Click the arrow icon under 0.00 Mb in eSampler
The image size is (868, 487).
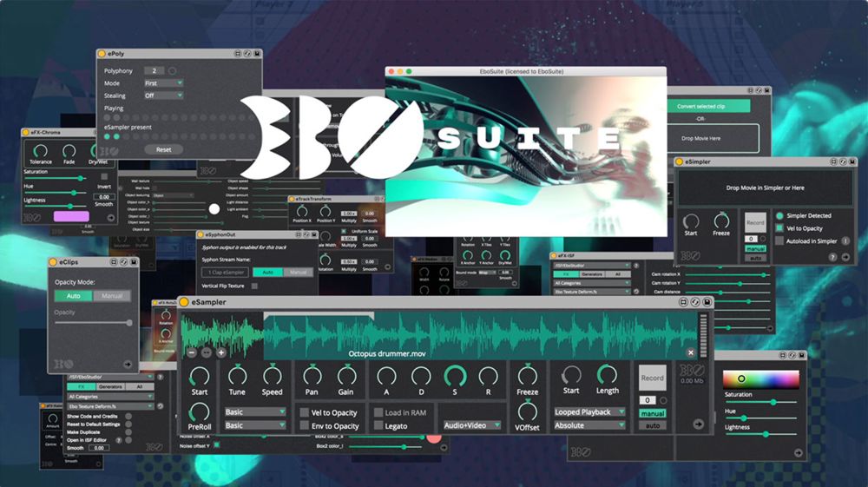click(698, 424)
